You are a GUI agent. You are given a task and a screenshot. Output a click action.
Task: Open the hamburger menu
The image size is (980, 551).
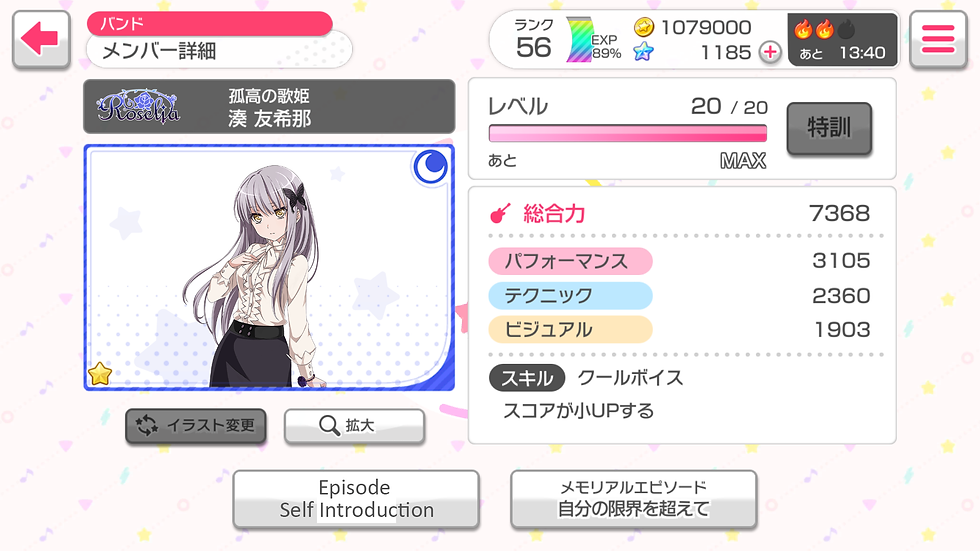938,39
